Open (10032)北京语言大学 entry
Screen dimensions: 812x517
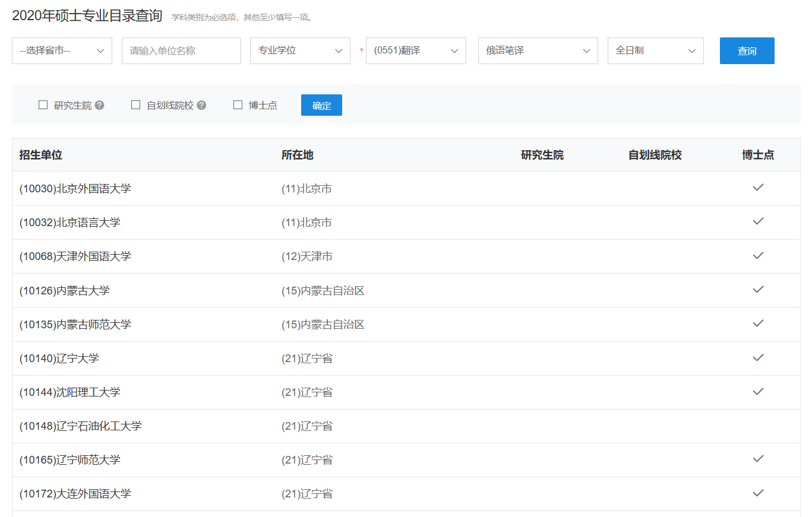pos(69,223)
